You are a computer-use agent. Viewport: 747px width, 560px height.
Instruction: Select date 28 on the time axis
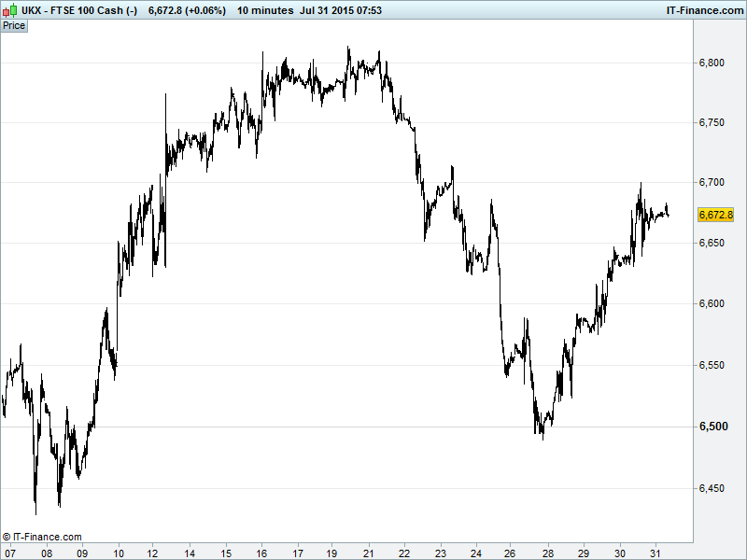point(547,552)
